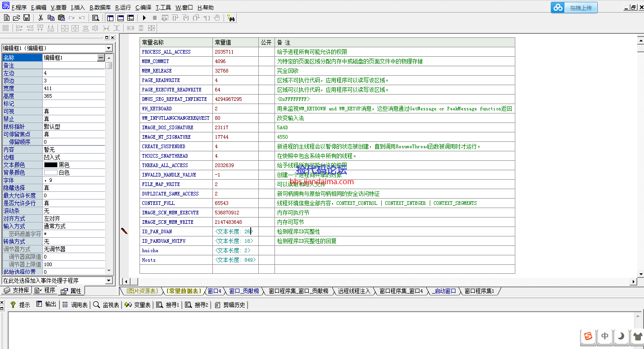Viewport: 644px width, 349px height.
Task: Click the align-left edges layout icon
Action: coord(19,28)
